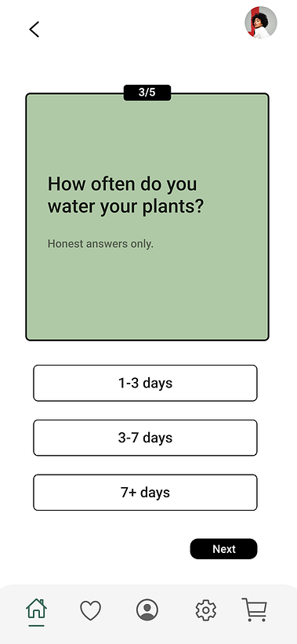Viewport: 297px width, 644px height.
Task: Open favorites via the heart icon
Action: 90,610
